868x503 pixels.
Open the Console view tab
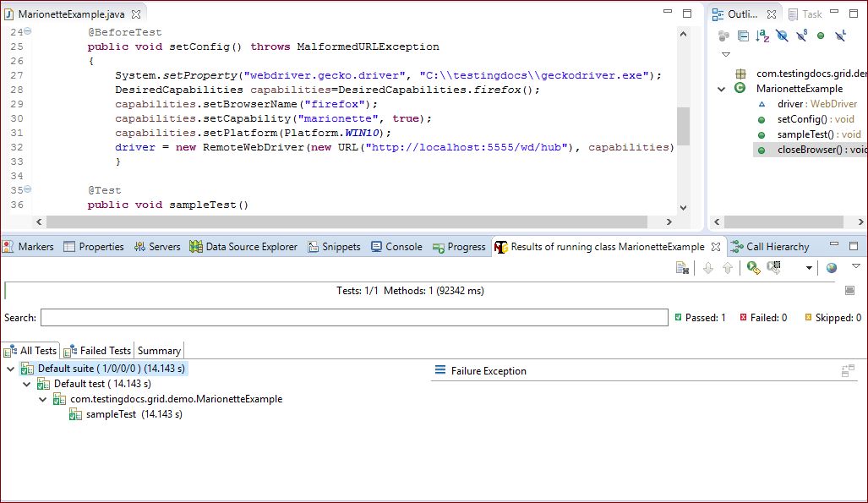point(397,247)
